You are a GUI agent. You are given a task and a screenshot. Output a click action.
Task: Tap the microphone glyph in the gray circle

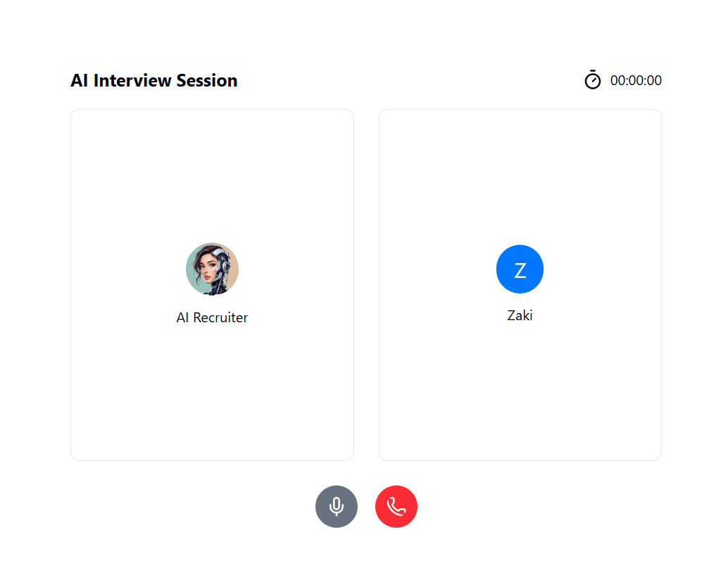(x=336, y=507)
